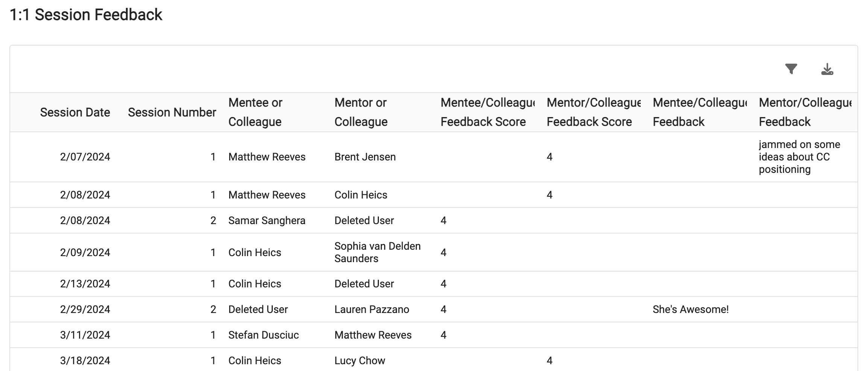Sort by Mentee/Colleague Feedback Score header
The width and height of the screenshot is (868, 371).
tap(487, 112)
